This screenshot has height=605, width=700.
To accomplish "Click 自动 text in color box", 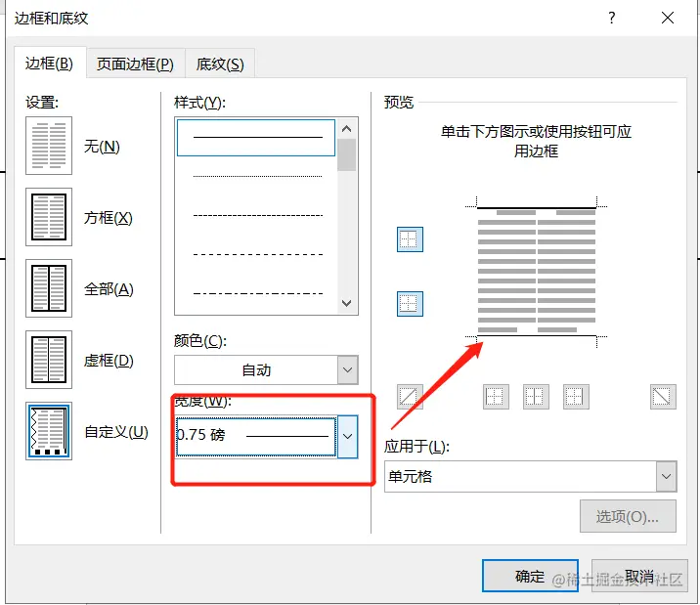I will pos(256,369).
